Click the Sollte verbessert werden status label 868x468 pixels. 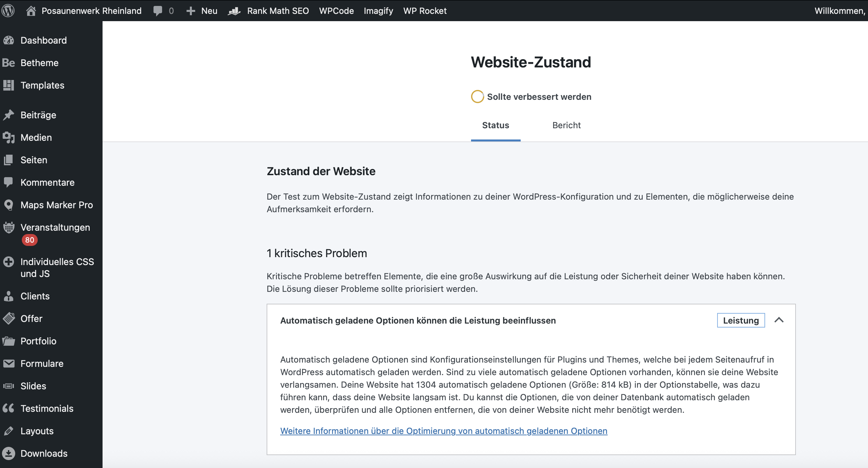click(x=539, y=97)
